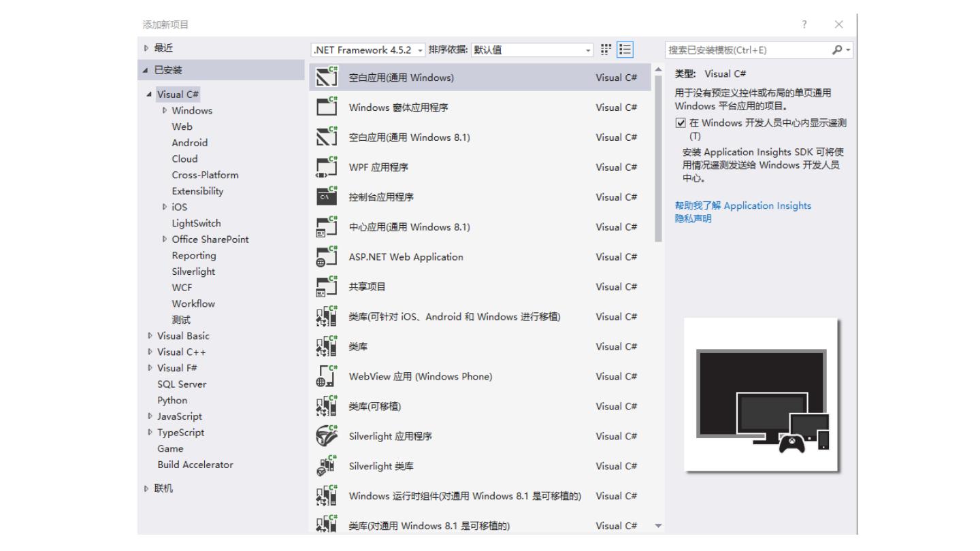Image resolution: width=980 pixels, height=551 pixels.
Task: Click the scroll down arrow of template list
Action: [x=657, y=526]
